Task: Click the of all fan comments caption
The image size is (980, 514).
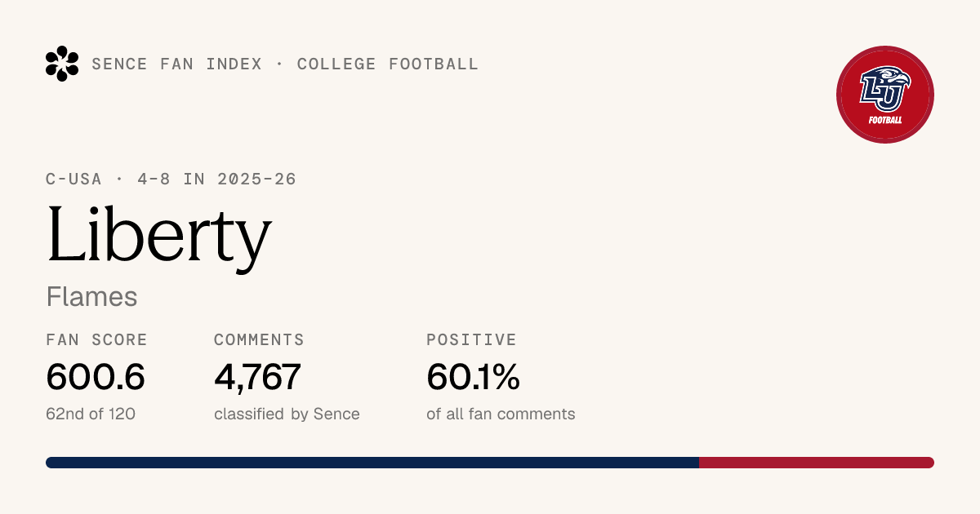Action: tap(501, 414)
